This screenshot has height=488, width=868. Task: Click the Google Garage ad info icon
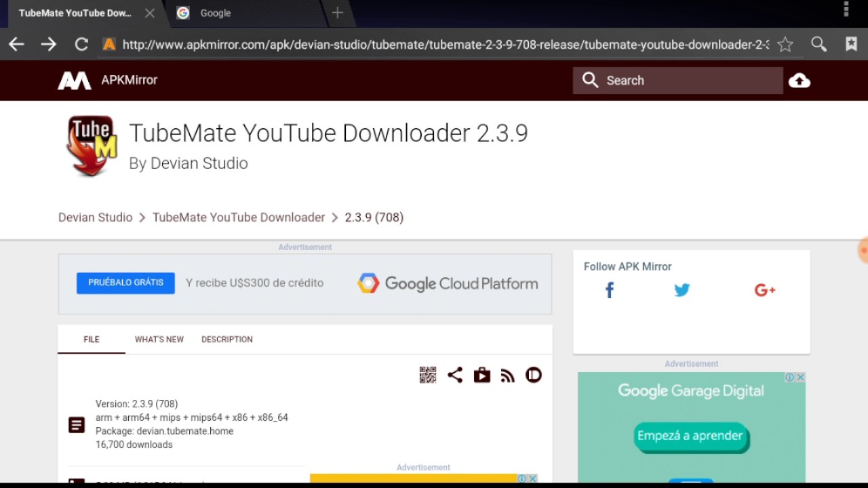coord(790,378)
